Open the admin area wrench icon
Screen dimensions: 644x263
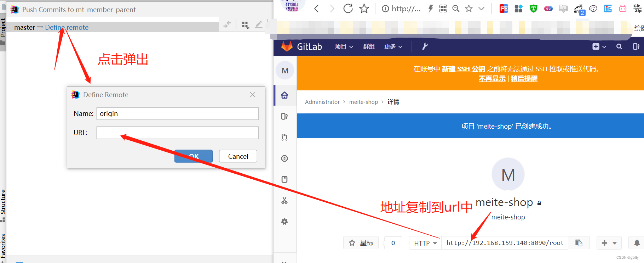click(425, 46)
